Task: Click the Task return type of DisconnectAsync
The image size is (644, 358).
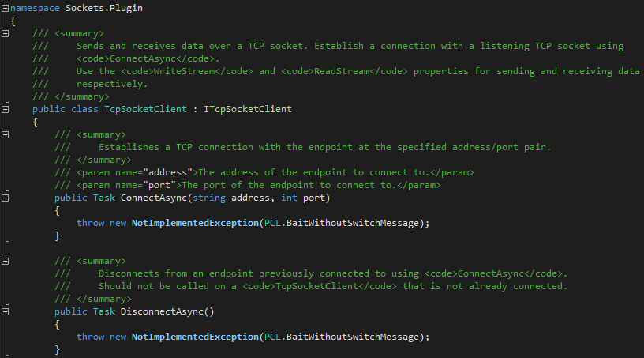Action: tap(104, 311)
